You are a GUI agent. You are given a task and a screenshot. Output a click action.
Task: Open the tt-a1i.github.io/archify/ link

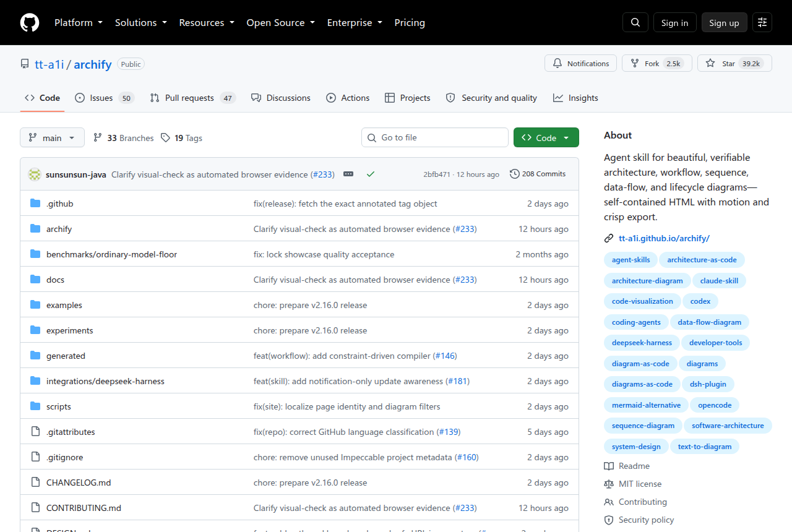pos(664,238)
